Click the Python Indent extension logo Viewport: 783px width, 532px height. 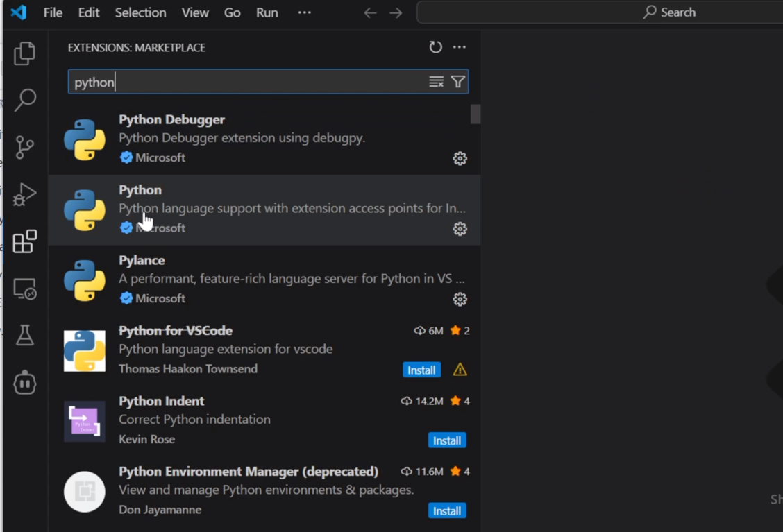[85, 421]
